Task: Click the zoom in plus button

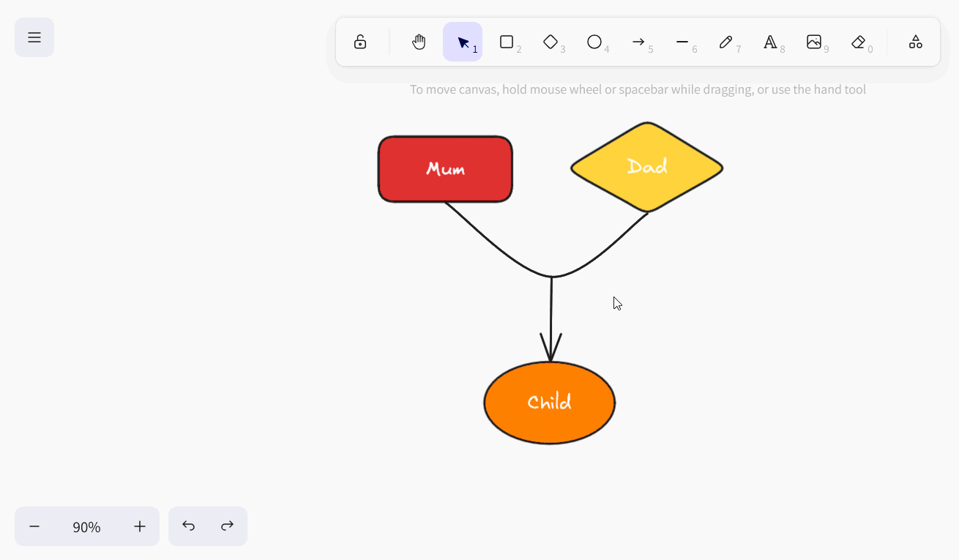Action: pos(140,526)
